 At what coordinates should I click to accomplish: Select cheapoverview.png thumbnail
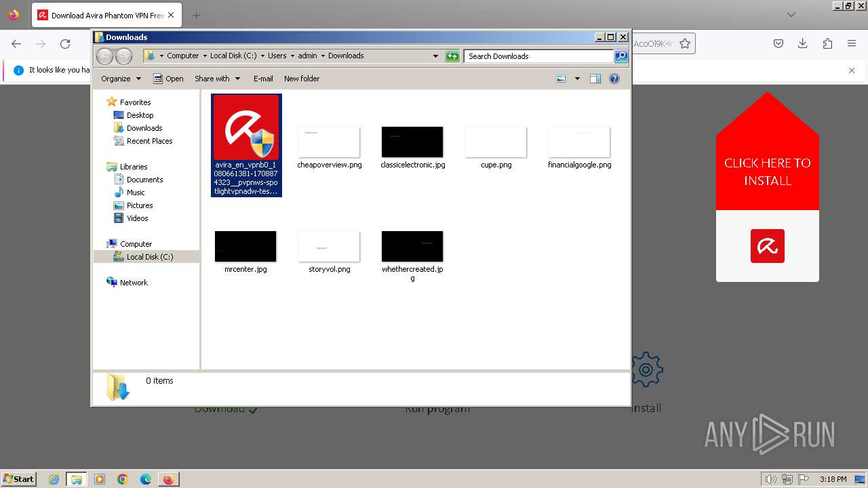[329, 142]
